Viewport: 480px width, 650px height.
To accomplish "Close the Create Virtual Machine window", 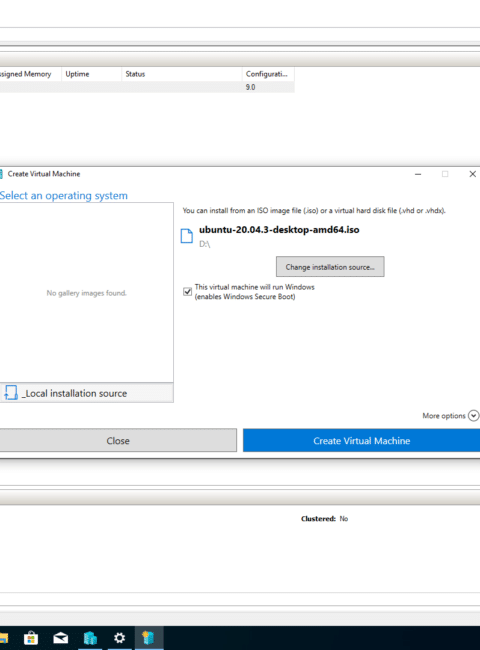I will 472,174.
